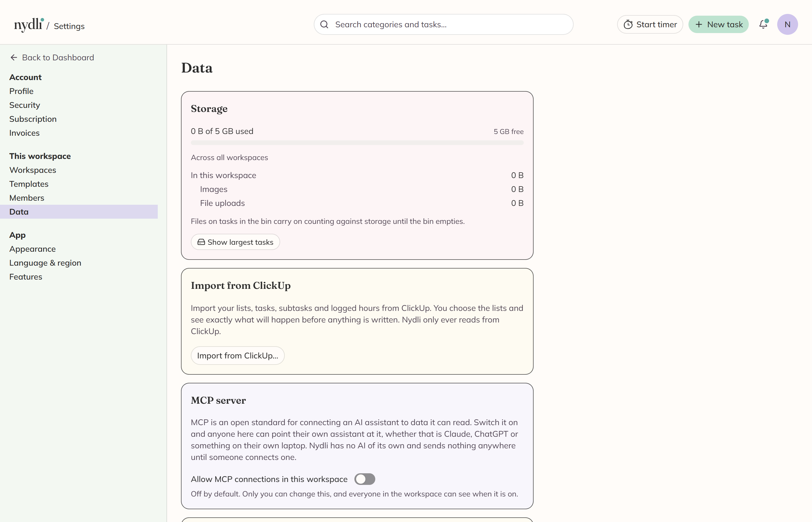Click the Settings breadcrumb text

point(69,26)
